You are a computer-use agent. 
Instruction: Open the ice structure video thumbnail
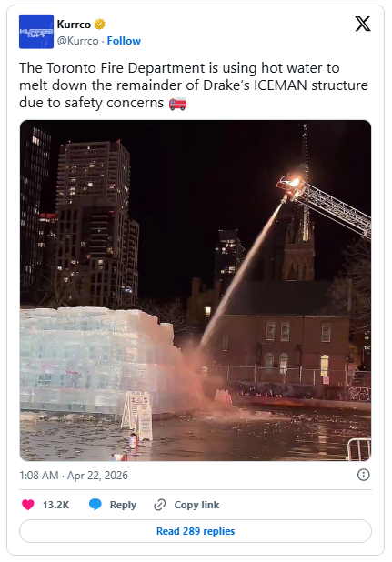196,290
